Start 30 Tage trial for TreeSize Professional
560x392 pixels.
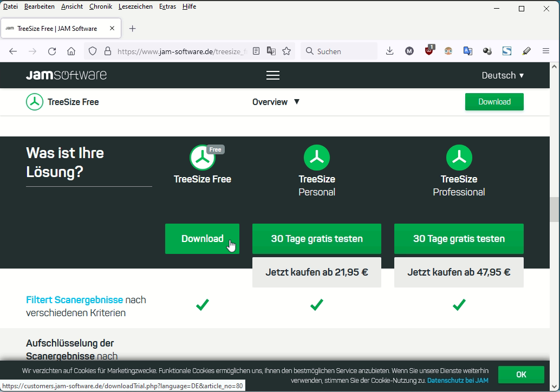click(x=459, y=239)
